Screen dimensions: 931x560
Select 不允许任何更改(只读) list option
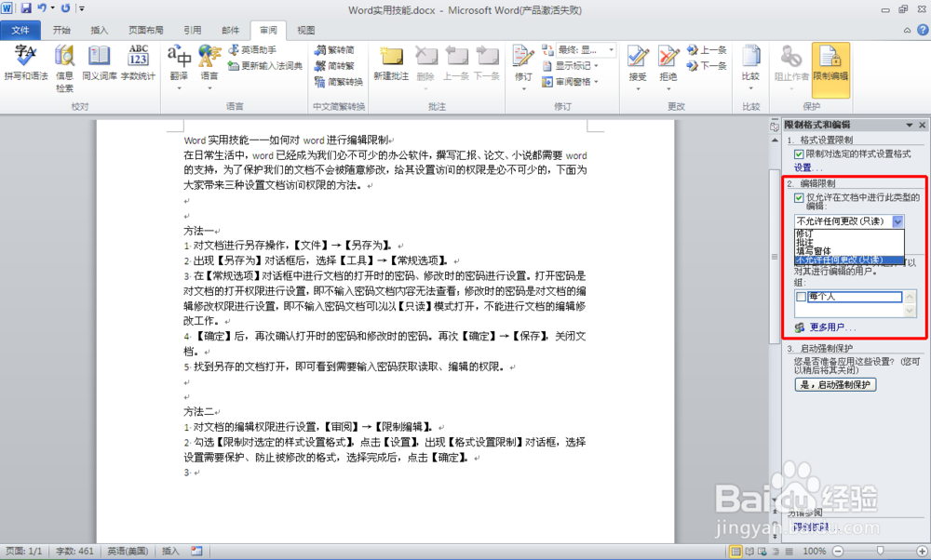point(849,260)
